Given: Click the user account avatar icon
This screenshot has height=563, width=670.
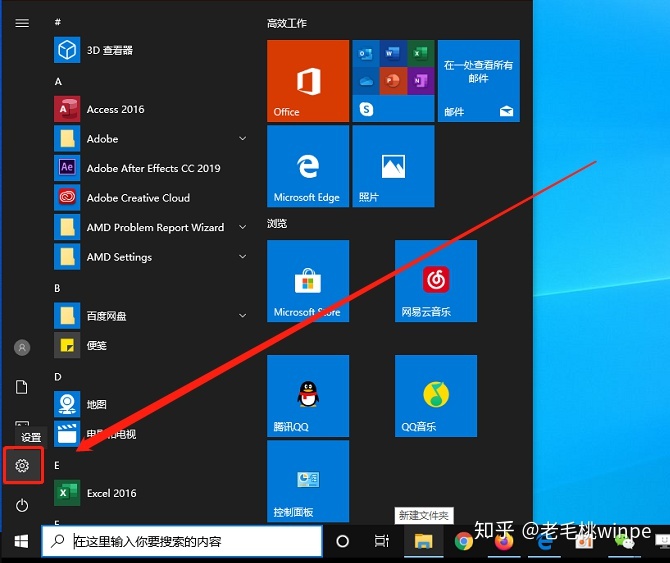Looking at the screenshot, I should pyautogui.click(x=22, y=347).
